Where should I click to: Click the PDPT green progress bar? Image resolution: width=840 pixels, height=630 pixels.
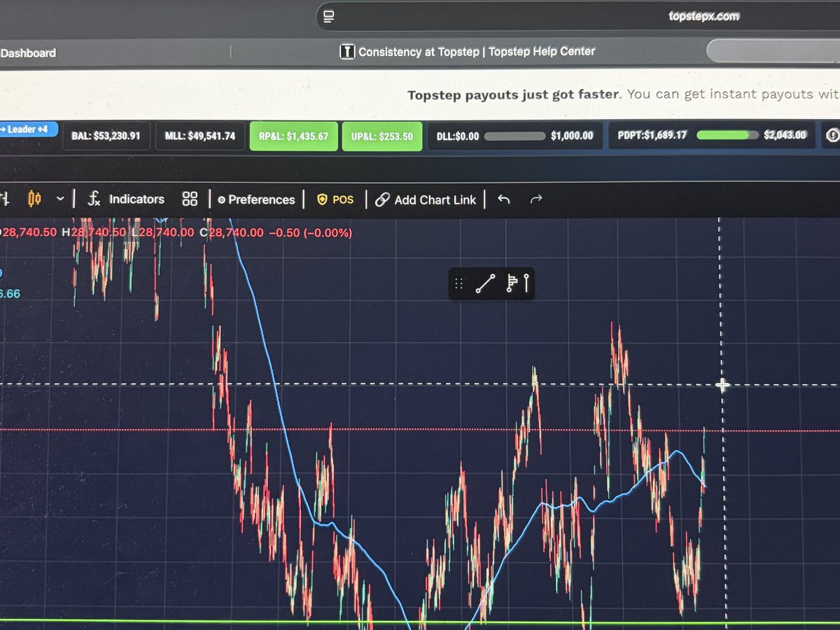[727, 134]
